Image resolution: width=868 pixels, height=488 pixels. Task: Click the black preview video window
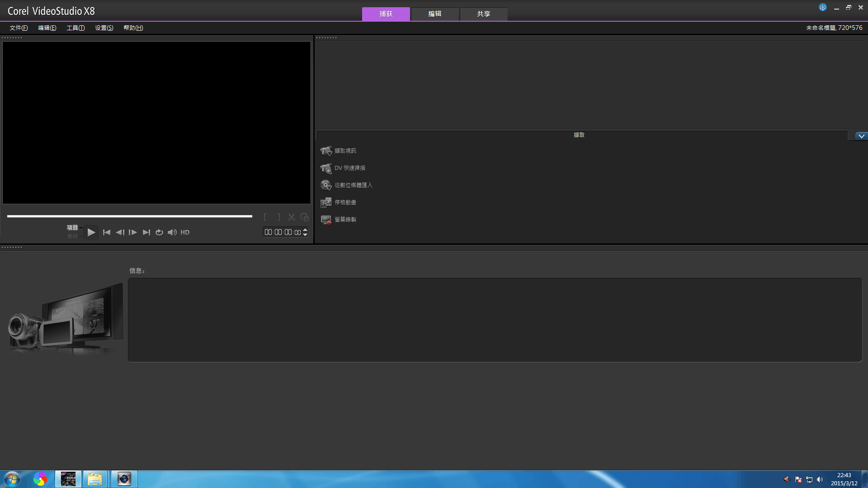156,122
